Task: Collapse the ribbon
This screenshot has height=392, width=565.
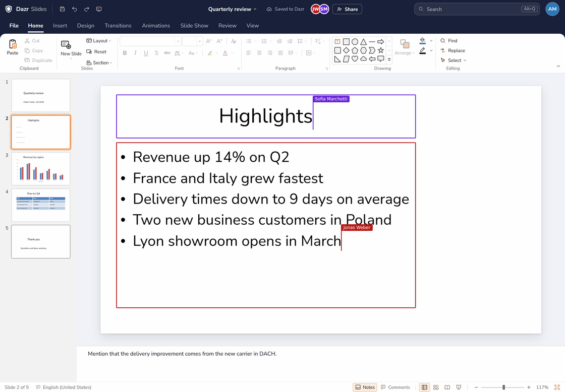Action: point(558,66)
